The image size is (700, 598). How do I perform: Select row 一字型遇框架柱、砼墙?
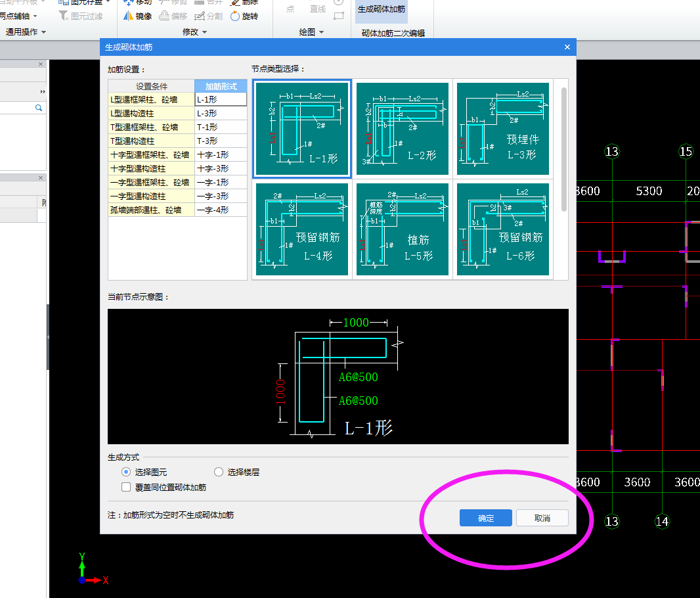[151, 183]
